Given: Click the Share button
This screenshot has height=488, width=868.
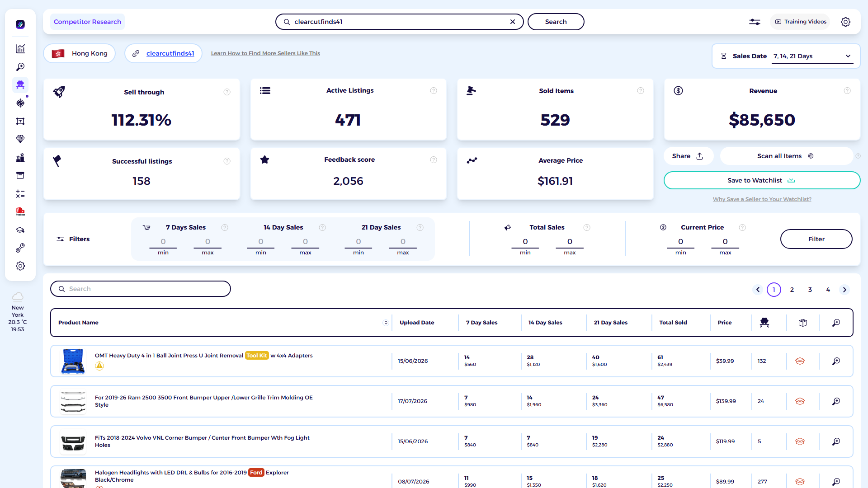Looking at the screenshot, I should (x=688, y=156).
